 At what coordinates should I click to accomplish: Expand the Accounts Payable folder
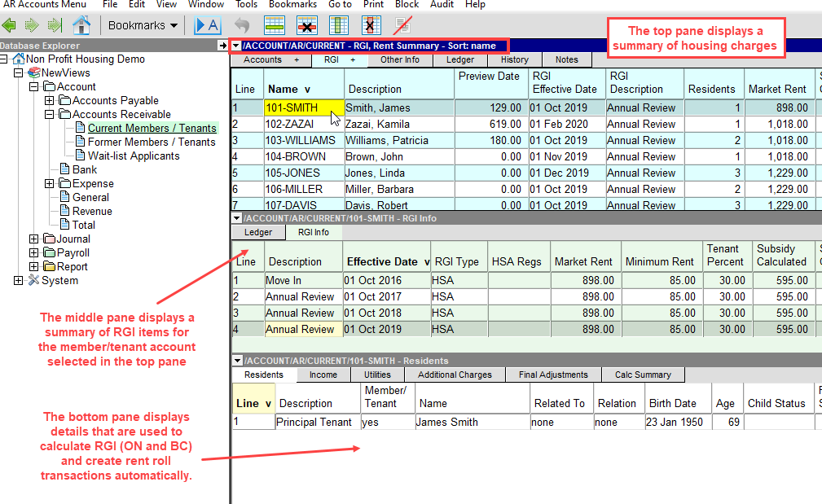pyautogui.click(x=49, y=101)
